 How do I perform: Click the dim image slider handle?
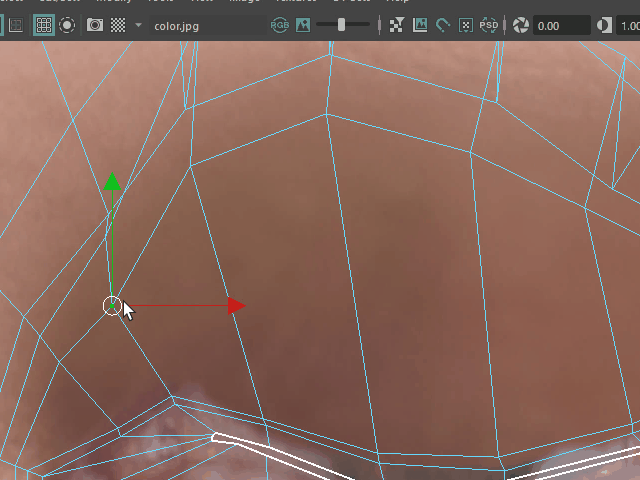click(x=342, y=26)
